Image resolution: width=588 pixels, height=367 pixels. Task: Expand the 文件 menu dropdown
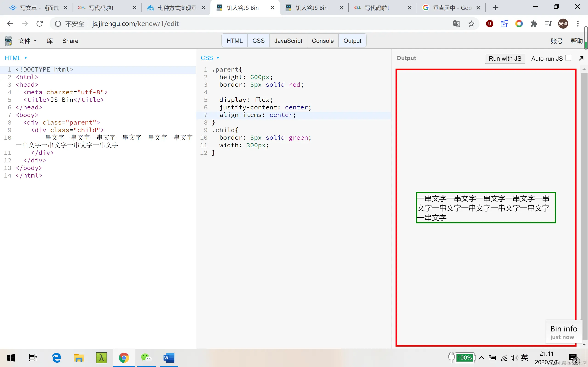point(27,41)
